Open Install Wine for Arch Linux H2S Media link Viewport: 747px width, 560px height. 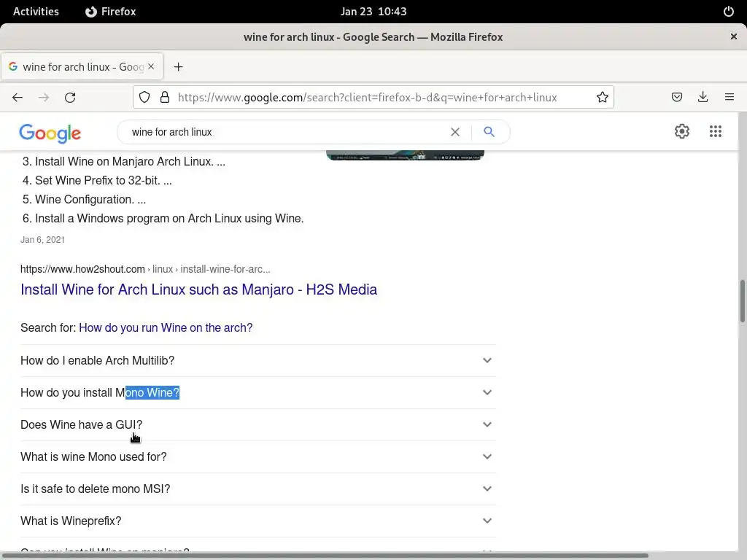click(x=198, y=289)
